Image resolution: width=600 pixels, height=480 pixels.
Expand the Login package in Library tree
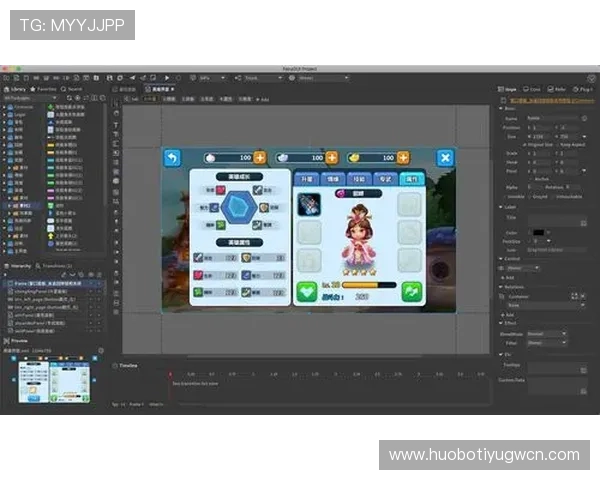pyautogui.click(x=4, y=114)
